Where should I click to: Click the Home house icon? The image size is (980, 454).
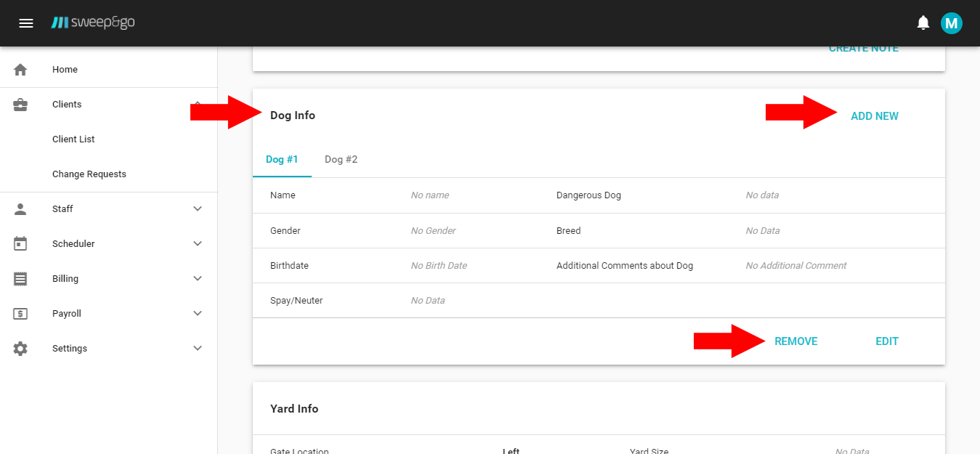20,70
